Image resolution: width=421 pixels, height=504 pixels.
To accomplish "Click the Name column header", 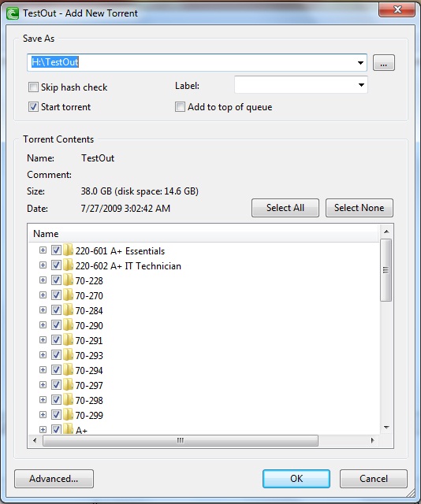I will [x=203, y=234].
